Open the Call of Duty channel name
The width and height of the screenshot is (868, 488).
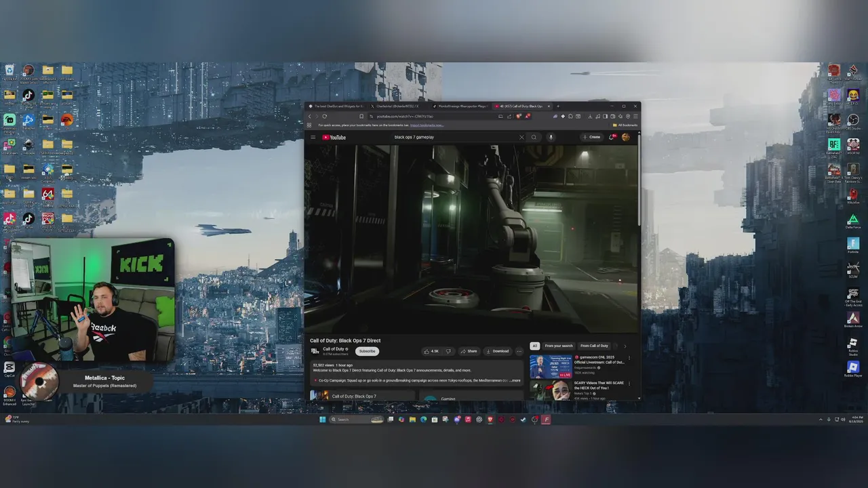[334, 349]
